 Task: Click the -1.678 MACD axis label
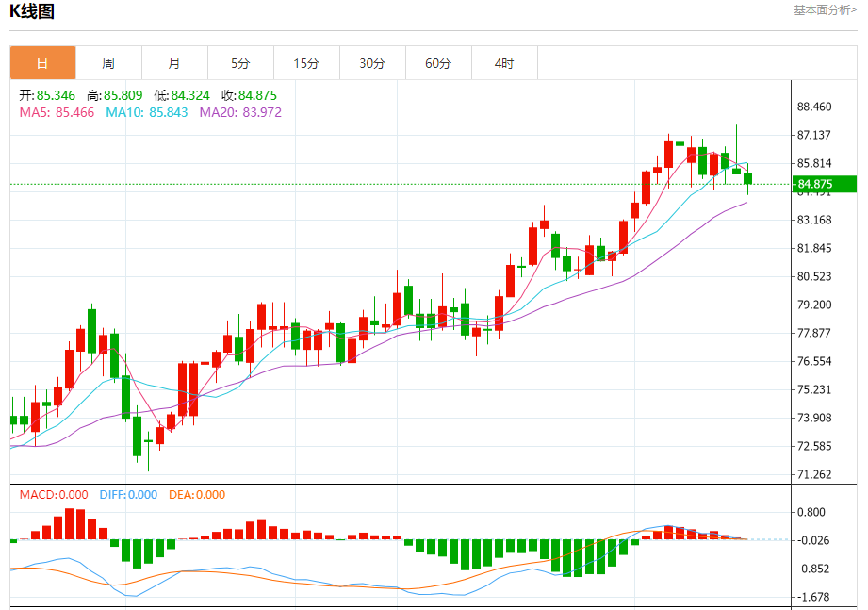click(x=812, y=597)
